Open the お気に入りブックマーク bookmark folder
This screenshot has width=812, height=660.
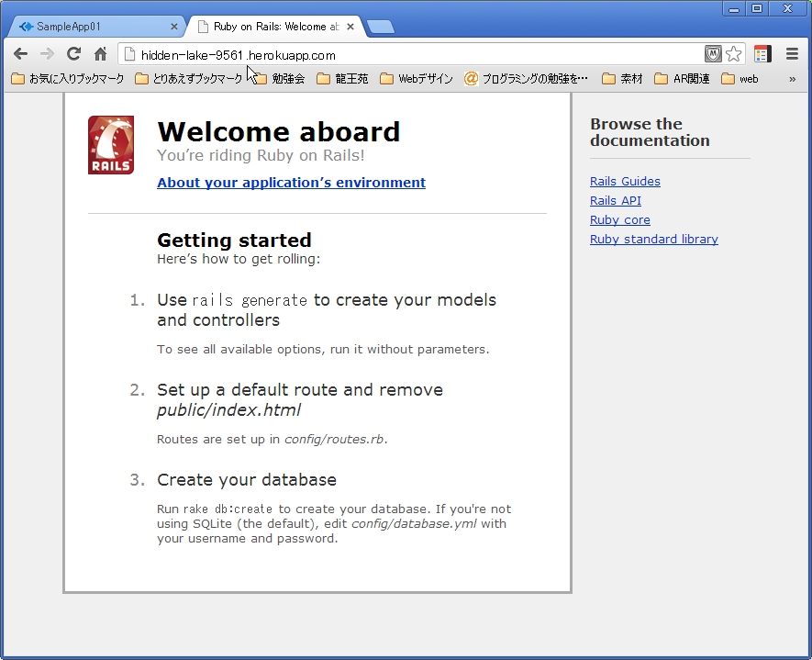(x=68, y=79)
